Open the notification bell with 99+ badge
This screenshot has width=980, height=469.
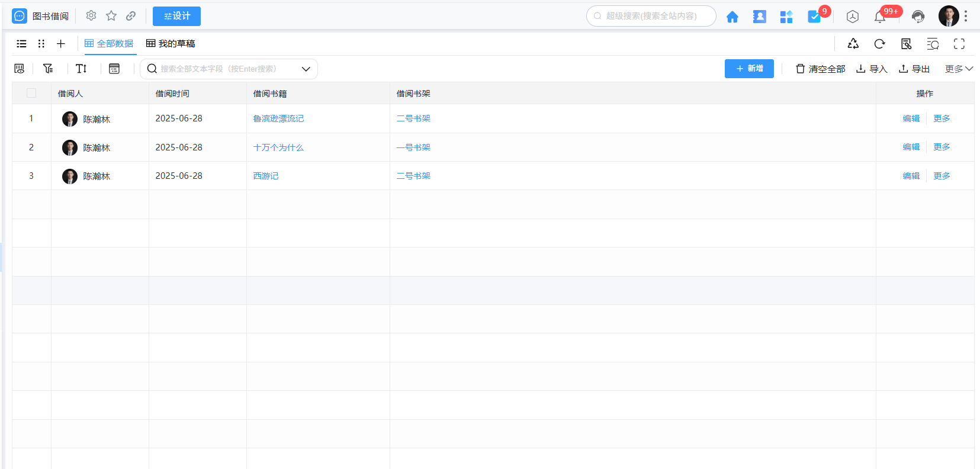coord(880,17)
